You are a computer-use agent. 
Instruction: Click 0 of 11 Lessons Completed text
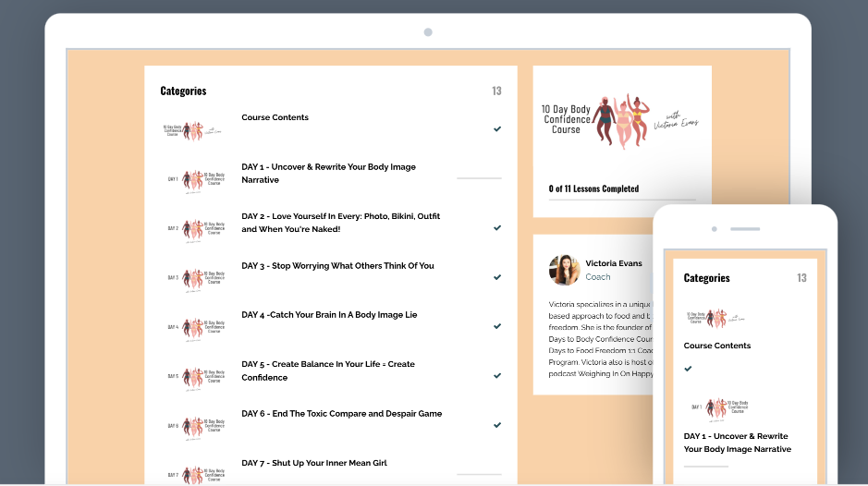coord(593,188)
